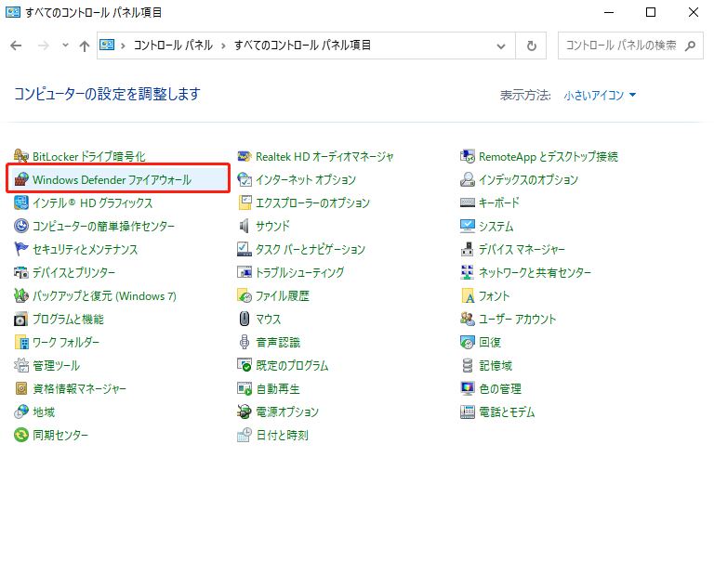Open the 自動再生 link
This screenshot has width=714, height=588.
tap(278, 388)
